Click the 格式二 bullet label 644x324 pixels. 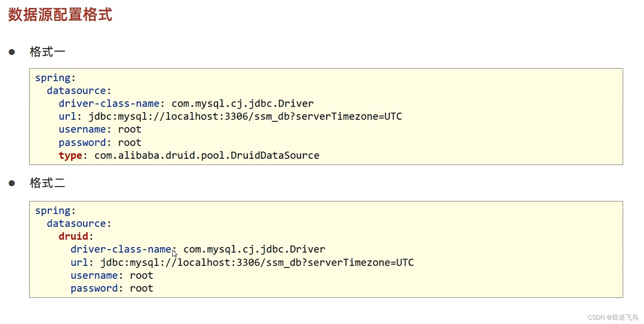[48, 183]
